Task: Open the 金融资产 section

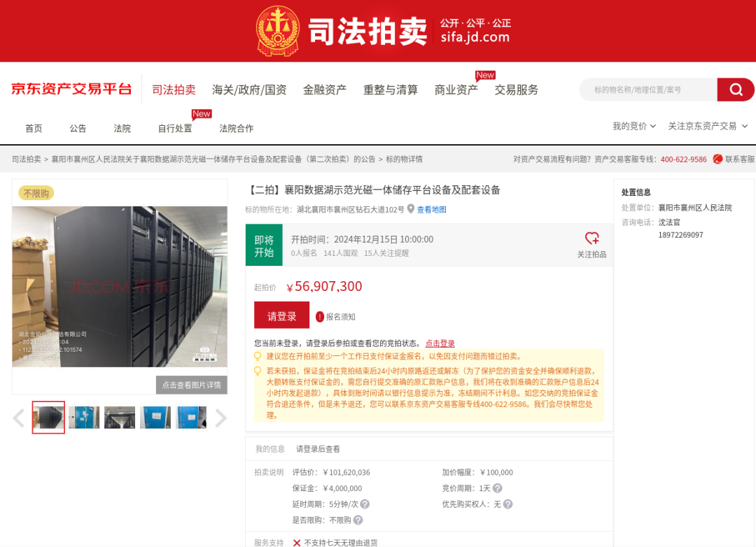Action: click(x=325, y=90)
